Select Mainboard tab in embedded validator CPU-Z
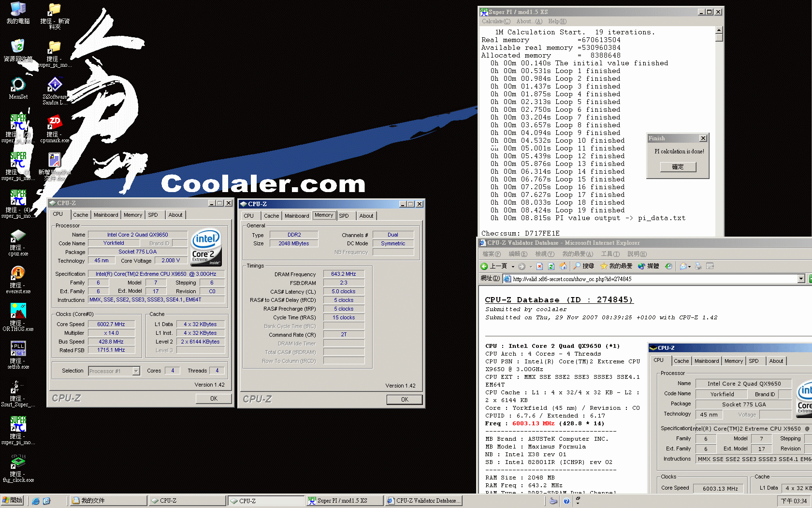 click(706, 361)
